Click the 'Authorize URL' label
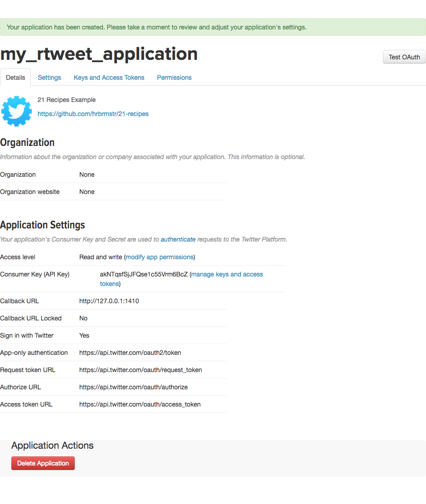 pyautogui.click(x=20, y=388)
